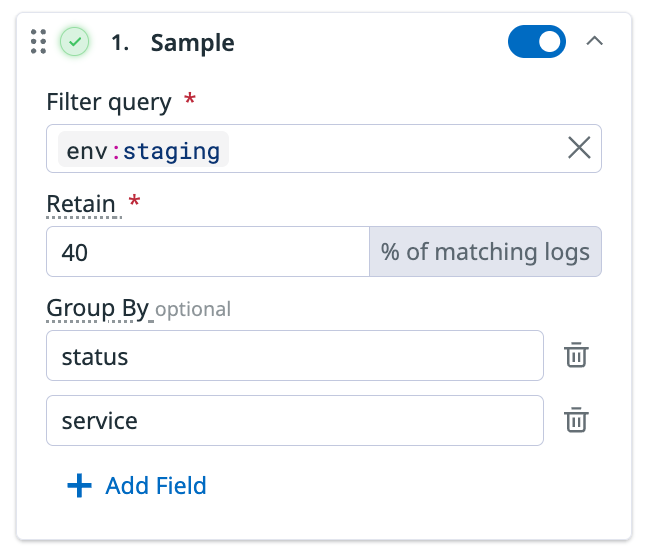Click the "optional" hint text

pos(193,309)
